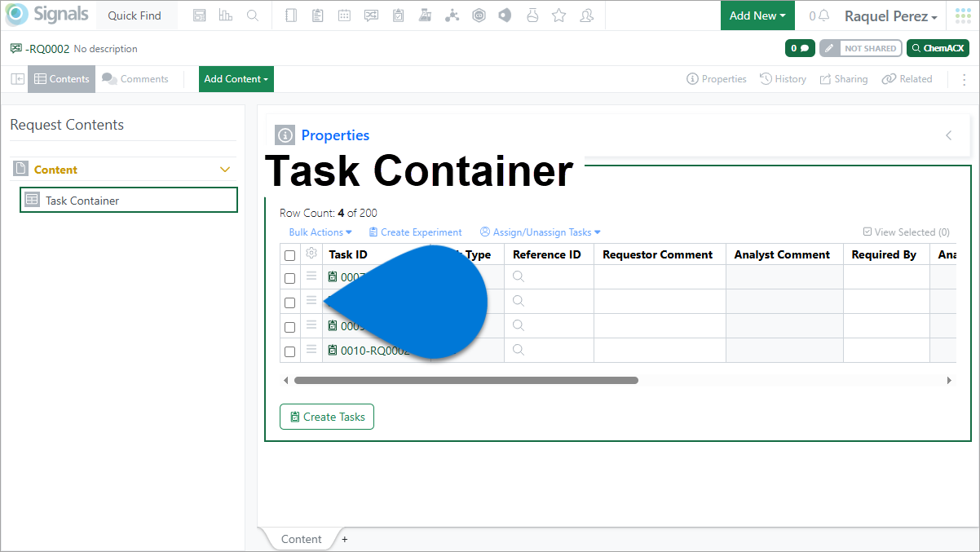
Task: Open the hexagon CD icon in toolbar
Action: pyautogui.click(x=479, y=15)
